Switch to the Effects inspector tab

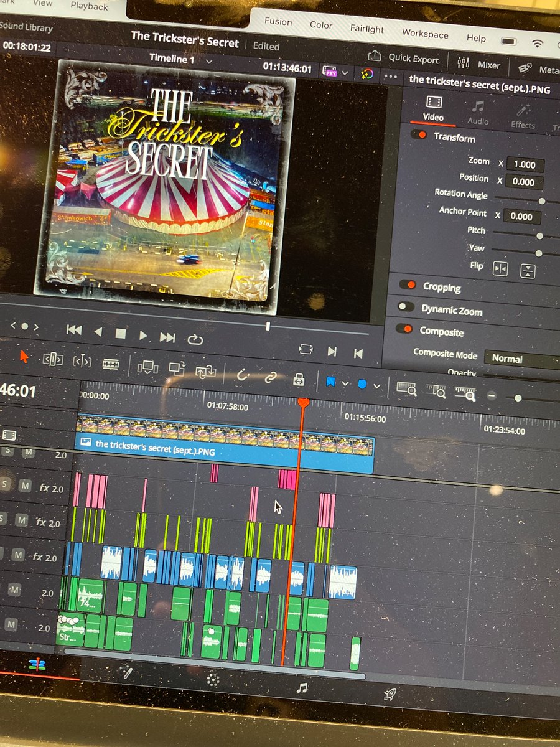[x=523, y=116]
